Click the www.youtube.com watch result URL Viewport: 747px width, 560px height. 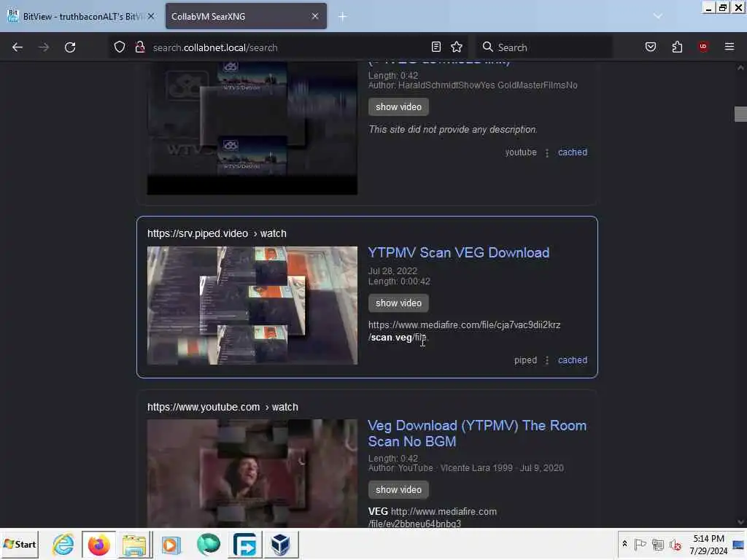click(222, 407)
